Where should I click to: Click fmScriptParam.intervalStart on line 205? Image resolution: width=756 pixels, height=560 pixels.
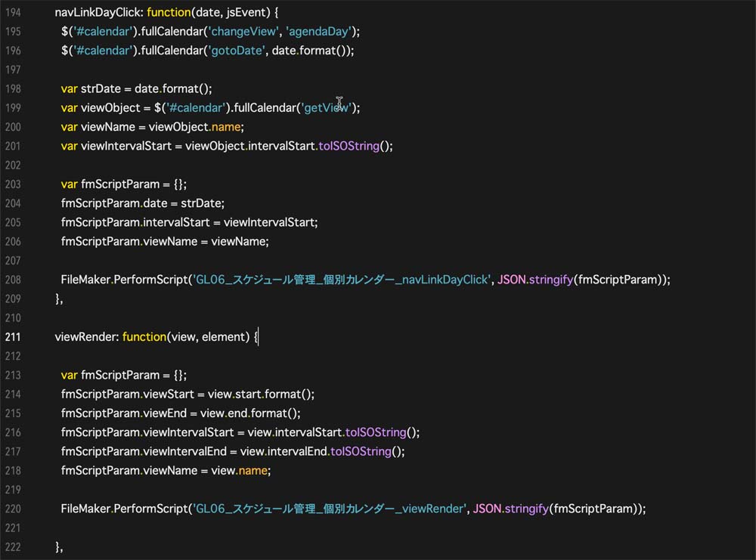[x=135, y=223]
